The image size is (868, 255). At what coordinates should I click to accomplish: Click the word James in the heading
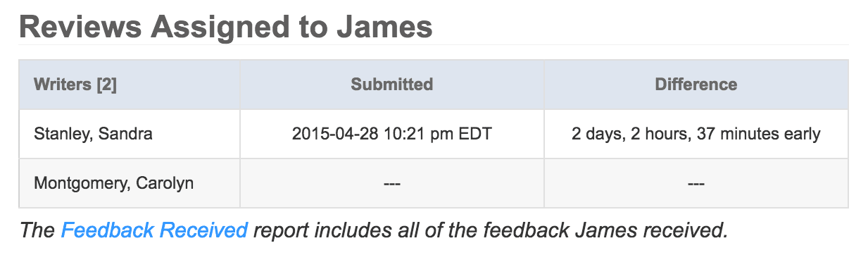384,27
